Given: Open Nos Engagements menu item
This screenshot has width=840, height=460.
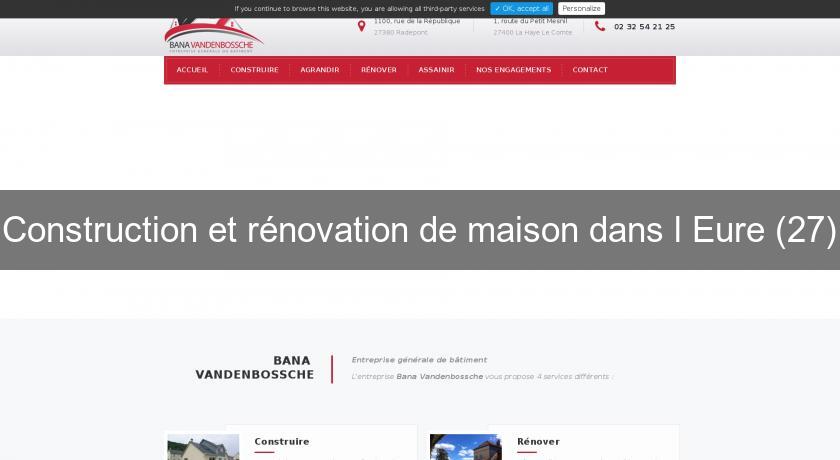Looking at the screenshot, I should (513, 70).
